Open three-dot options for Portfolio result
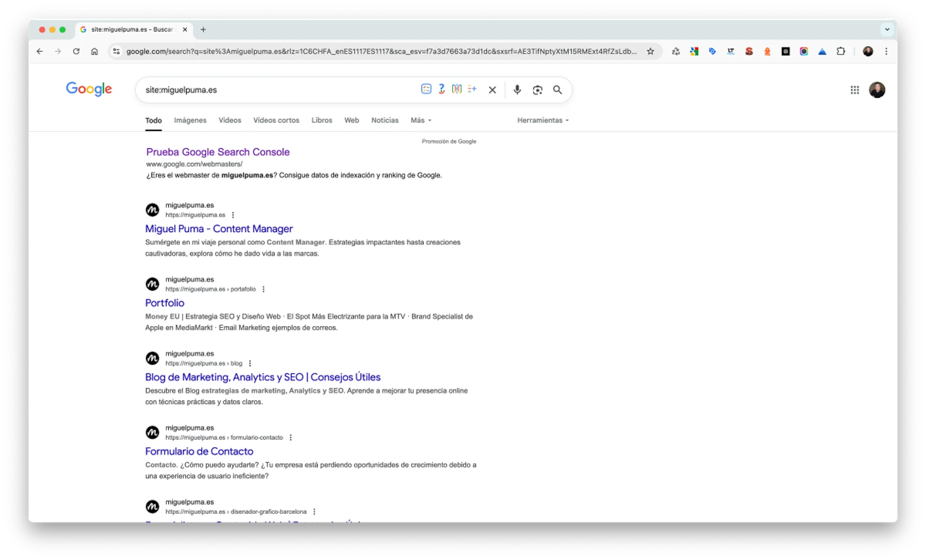926x560 pixels. click(263, 289)
